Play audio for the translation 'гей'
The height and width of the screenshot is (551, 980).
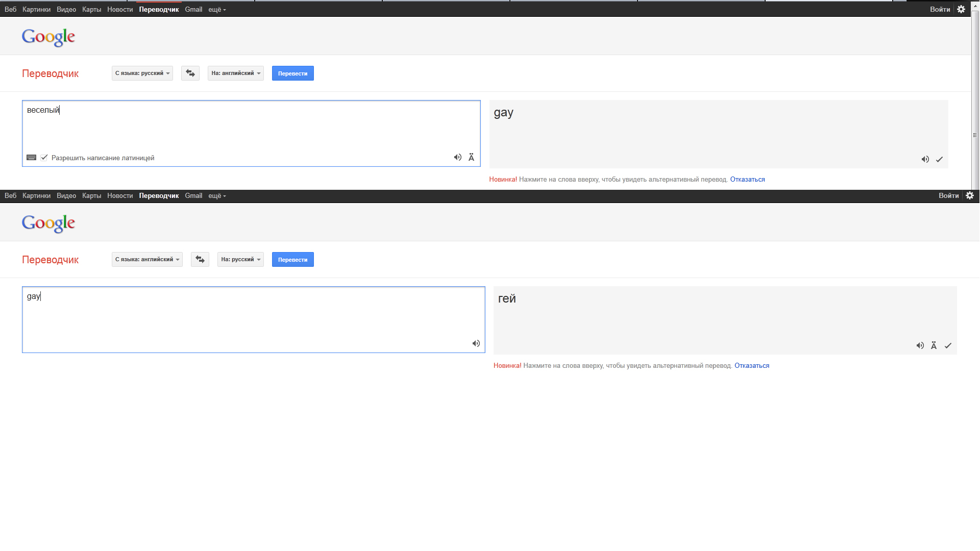[x=920, y=345]
